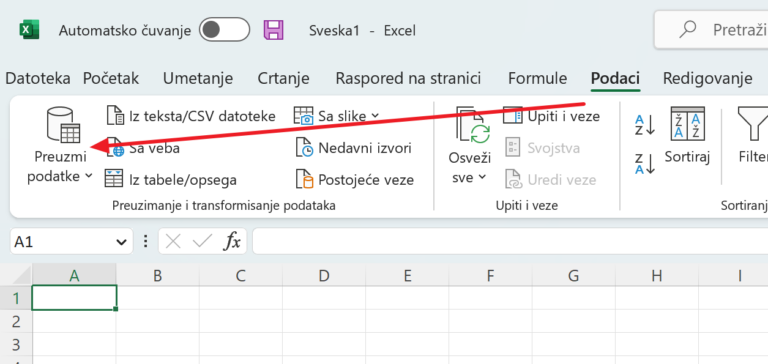The height and width of the screenshot is (364, 768).
Task: Select column H header
Action: [x=657, y=276]
